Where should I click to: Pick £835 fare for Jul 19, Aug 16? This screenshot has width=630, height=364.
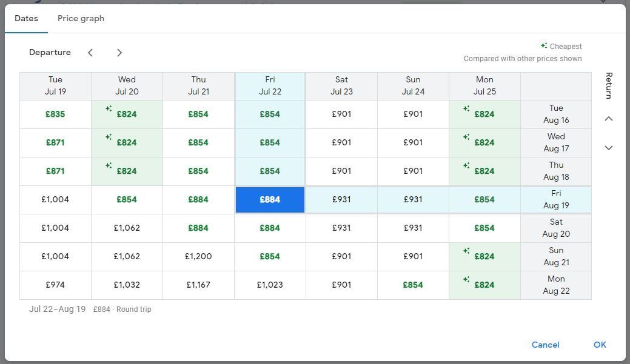pos(55,114)
